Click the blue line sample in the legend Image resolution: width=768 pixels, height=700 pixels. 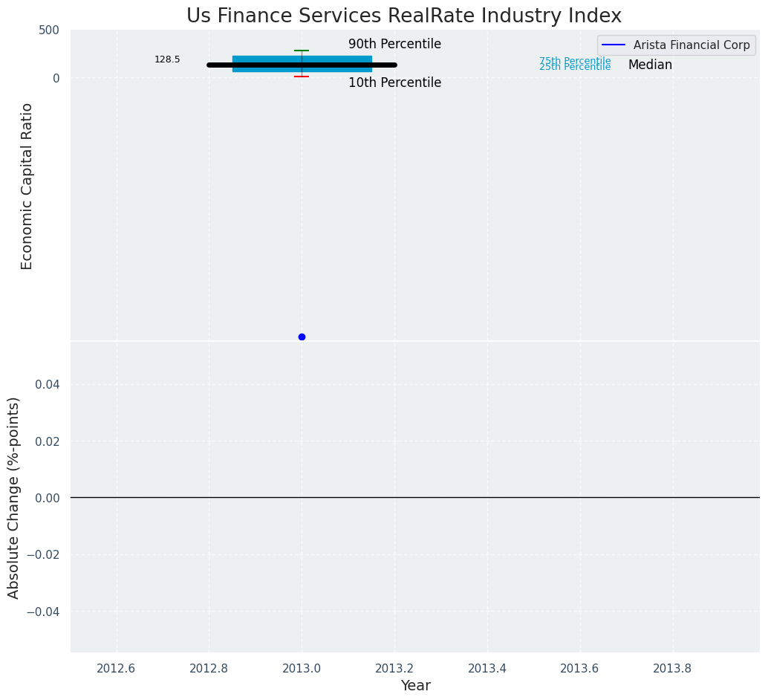614,45
